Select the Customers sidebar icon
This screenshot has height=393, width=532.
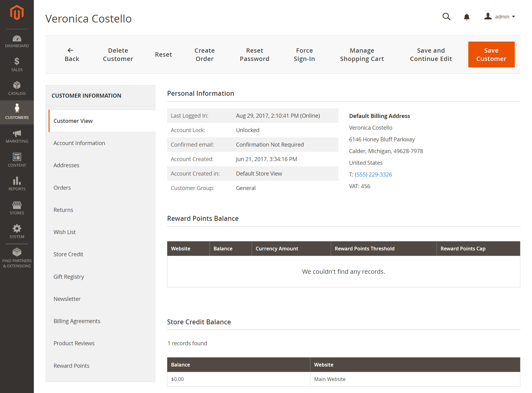pyautogui.click(x=17, y=111)
